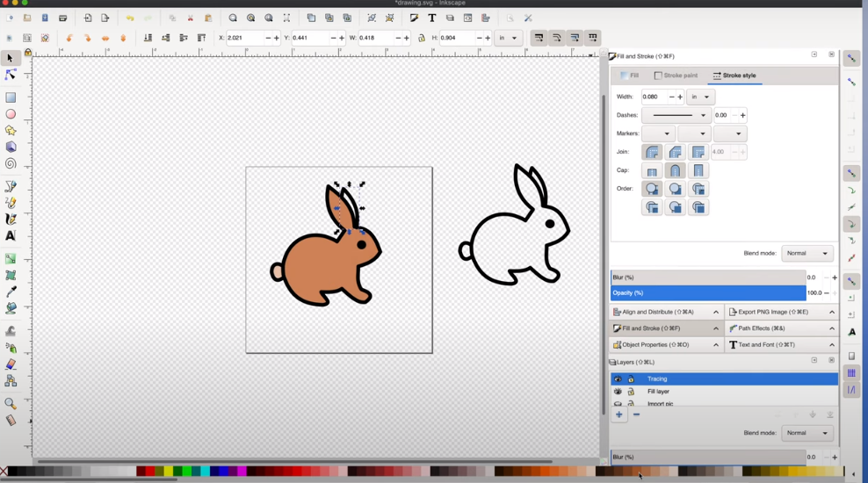Select the Paint bucket tool
The height and width of the screenshot is (483, 868).
pos(10,308)
